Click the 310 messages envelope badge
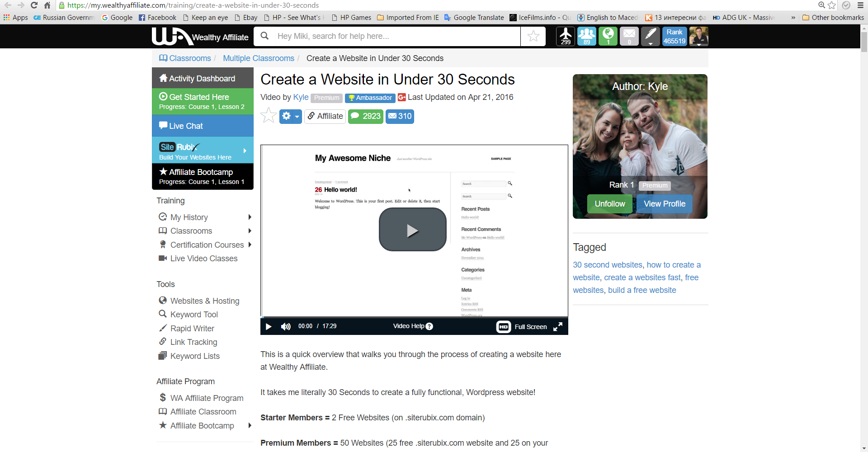Image resolution: width=868 pixels, height=452 pixels. 400,116
